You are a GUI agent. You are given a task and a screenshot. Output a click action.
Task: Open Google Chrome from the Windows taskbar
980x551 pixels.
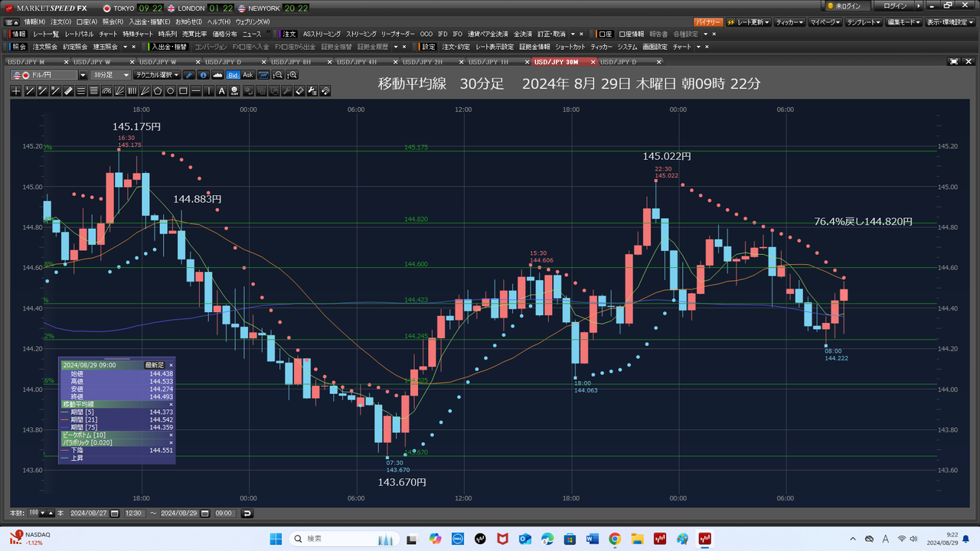(x=615, y=540)
